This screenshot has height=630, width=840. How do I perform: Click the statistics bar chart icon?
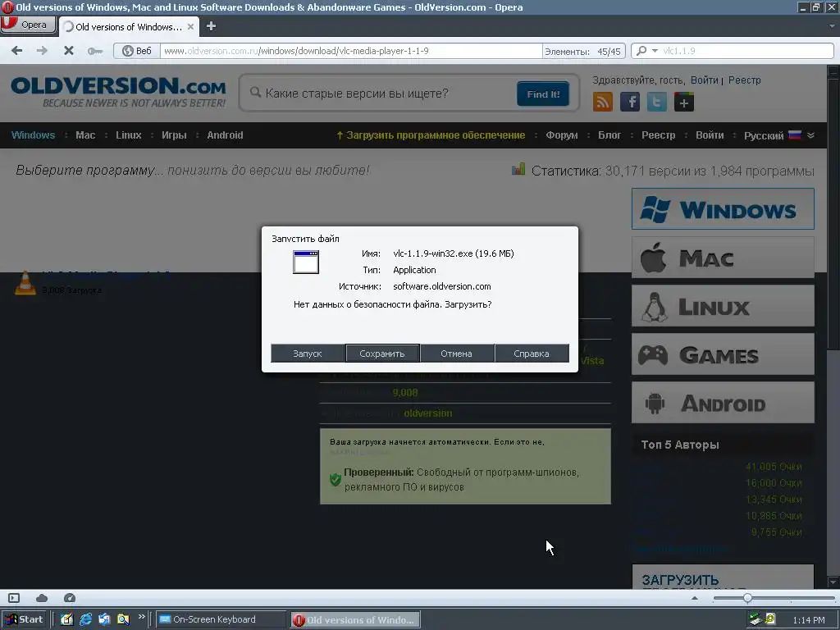[518, 169]
